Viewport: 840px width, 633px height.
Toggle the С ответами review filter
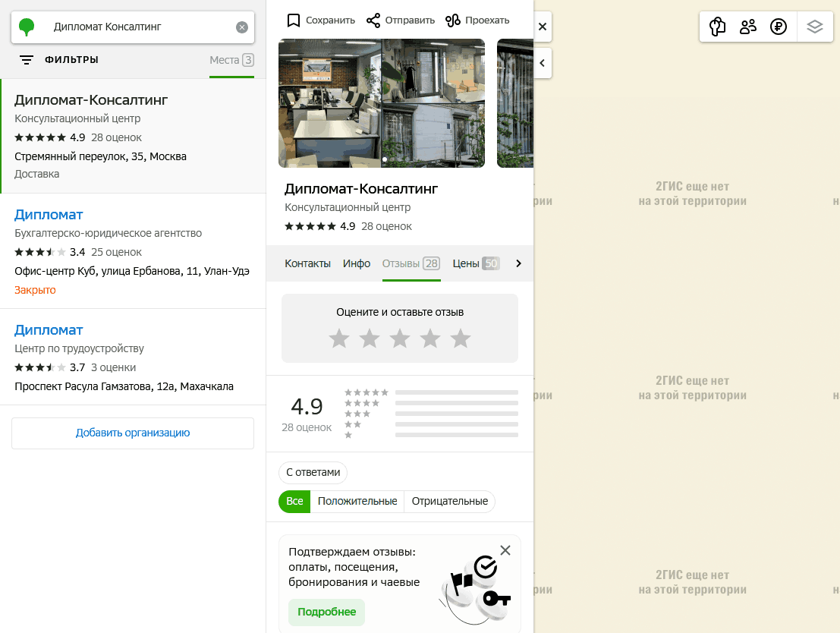(x=313, y=473)
